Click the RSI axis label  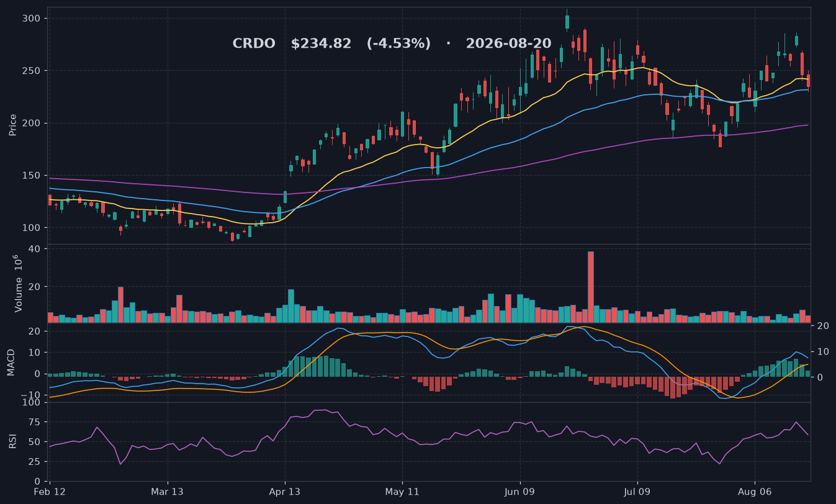[13, 441]
